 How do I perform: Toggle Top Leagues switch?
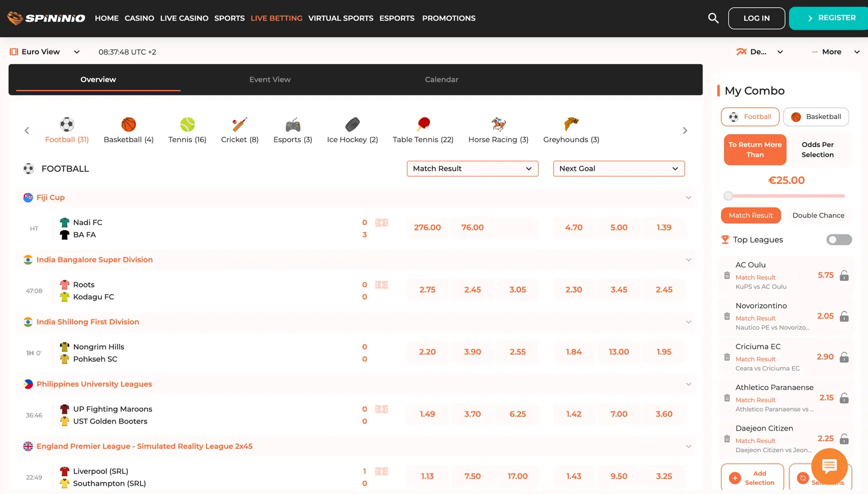pyautogui.click(x=839, y=240)
